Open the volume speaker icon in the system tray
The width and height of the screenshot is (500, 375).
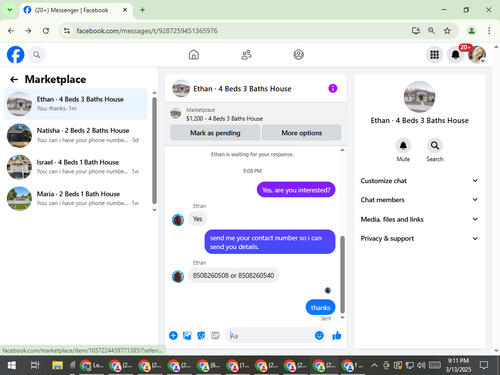tap(421, 366)
